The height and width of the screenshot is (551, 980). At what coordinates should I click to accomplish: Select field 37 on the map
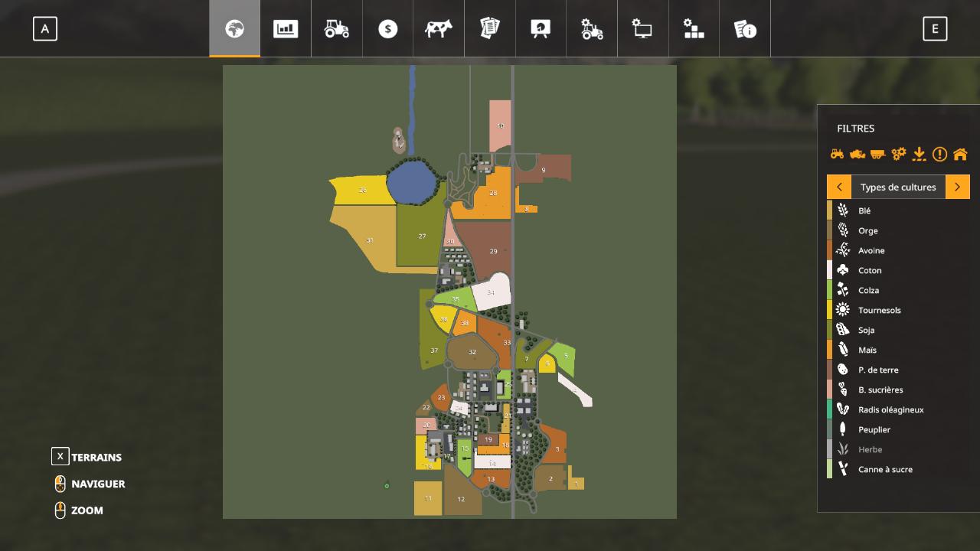[434, 350]
